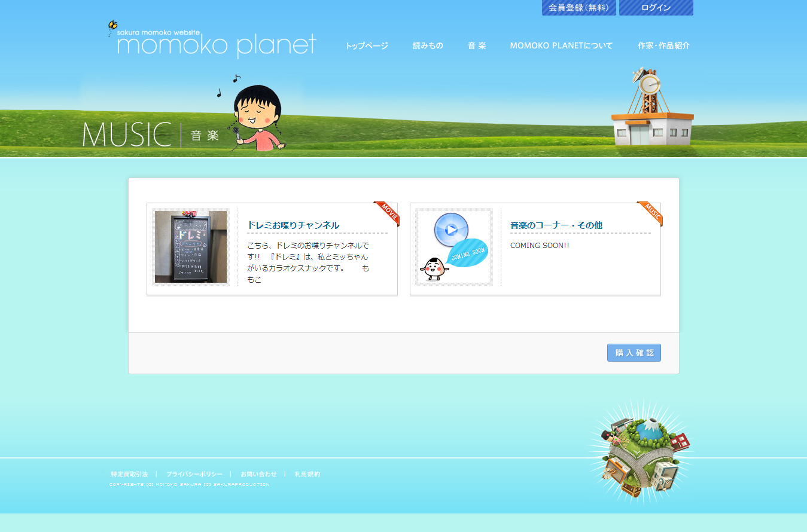The image size is (807, 532).
Task: Open 音楽のコーナー・その他 title link
Action: point(556,225)
